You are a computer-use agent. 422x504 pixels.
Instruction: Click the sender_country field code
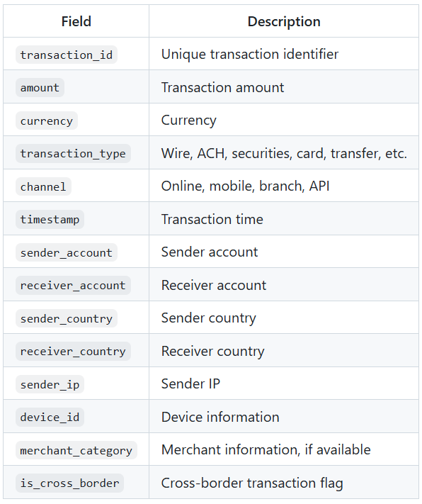(x=67, y=318)
